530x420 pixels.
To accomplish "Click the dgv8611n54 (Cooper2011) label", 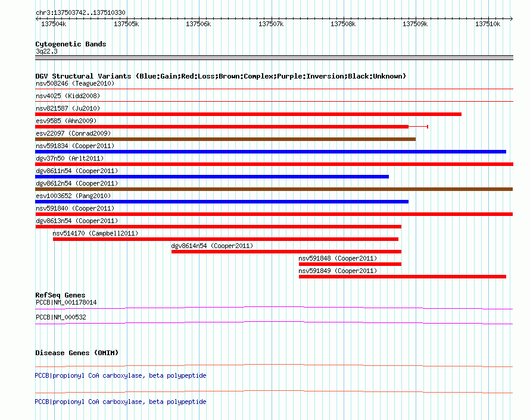I will tap(77, 171).
